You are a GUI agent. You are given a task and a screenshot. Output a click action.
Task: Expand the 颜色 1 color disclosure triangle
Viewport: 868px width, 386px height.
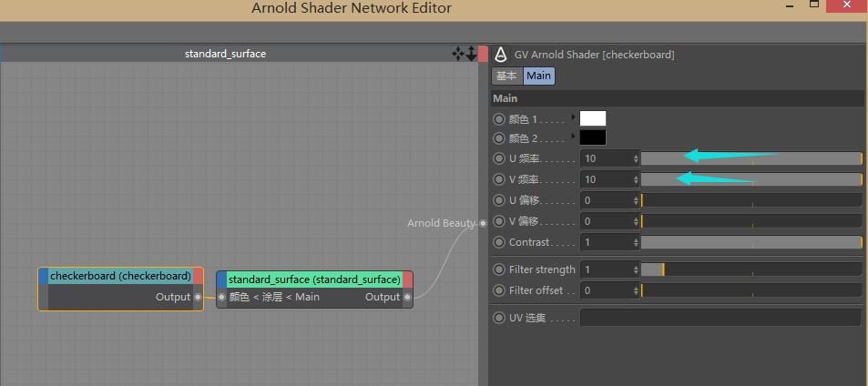(x=573, y=117)
